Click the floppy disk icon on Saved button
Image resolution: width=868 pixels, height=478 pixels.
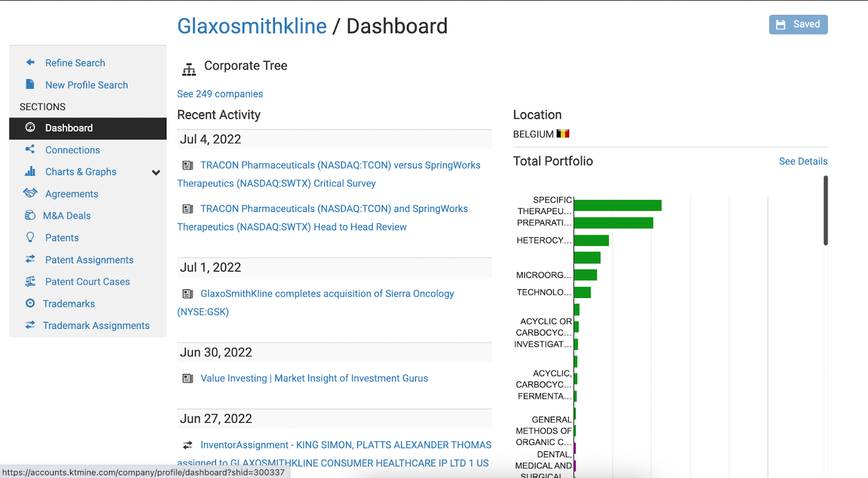pyautogui.click(x=781, y=24)
